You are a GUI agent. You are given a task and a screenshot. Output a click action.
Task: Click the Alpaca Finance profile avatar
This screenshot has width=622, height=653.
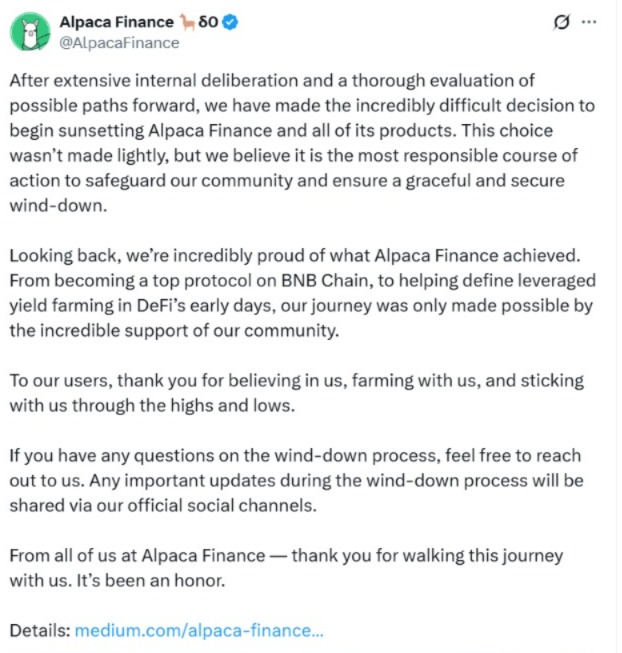coord(31,31)
